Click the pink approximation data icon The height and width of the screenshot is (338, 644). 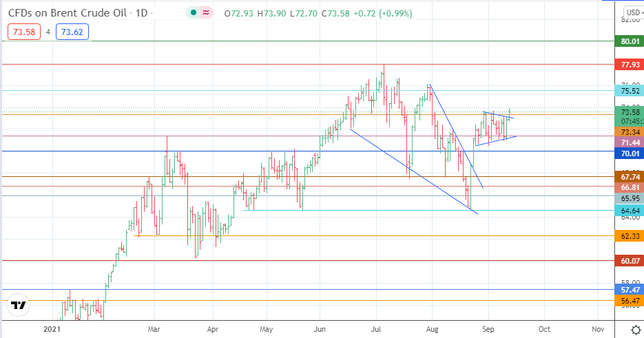click(x=206, y=13)
